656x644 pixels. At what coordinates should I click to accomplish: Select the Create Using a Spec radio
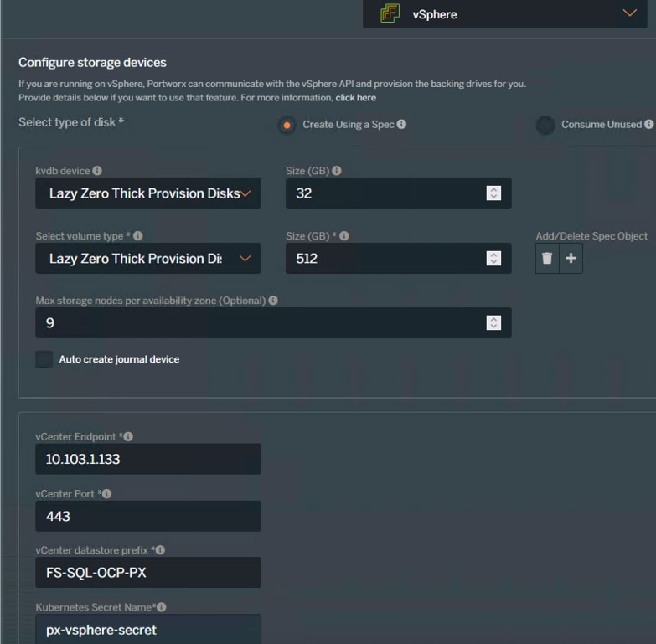[287, 125]
